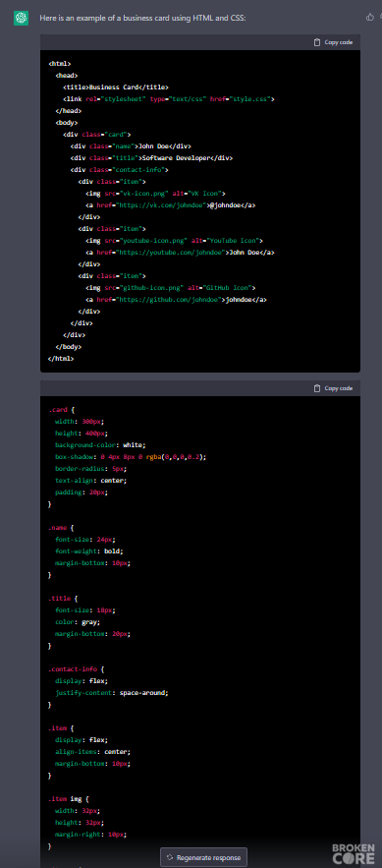This screenshot has width=382, height=868.
Task: Click the github.com/johndoe link line
Action: tap(176, 300)
